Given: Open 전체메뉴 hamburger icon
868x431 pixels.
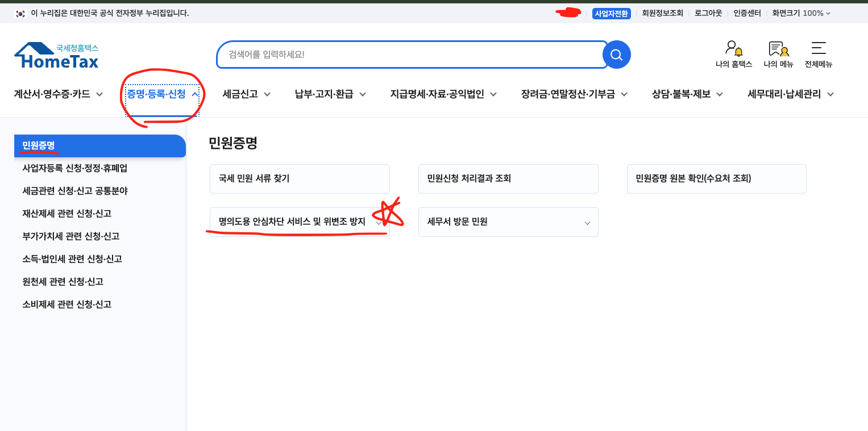Looking at the screenshot, I should tap(819, 55).
